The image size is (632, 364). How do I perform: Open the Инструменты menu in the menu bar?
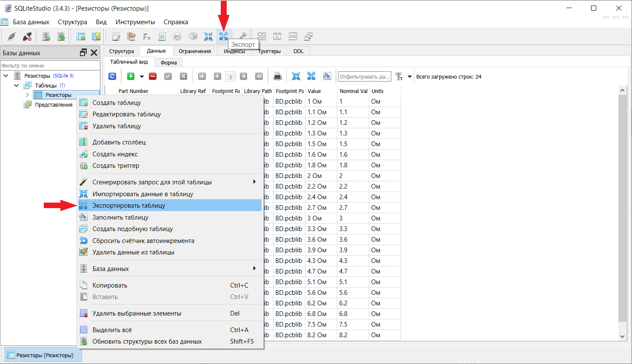coord(135,22)
